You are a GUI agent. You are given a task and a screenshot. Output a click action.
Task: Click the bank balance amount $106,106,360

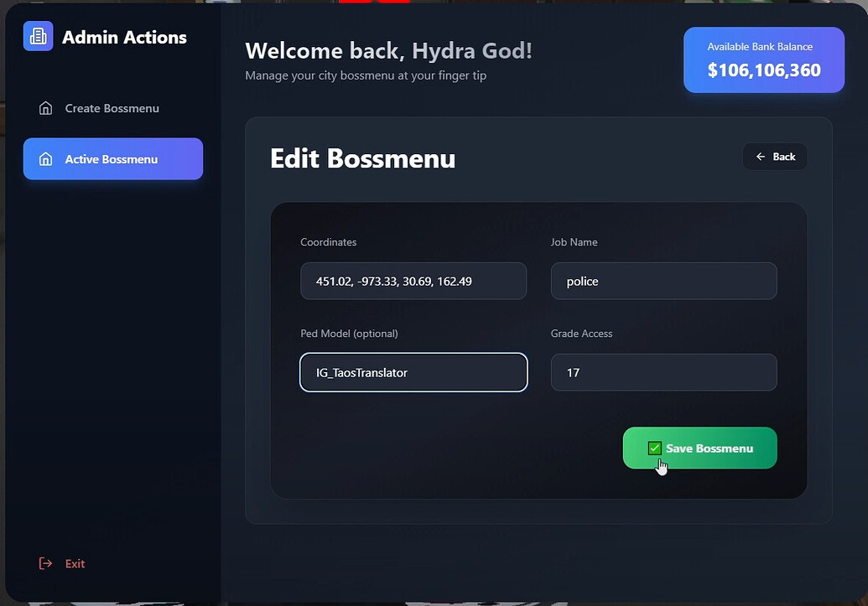[x=763, y=70]
